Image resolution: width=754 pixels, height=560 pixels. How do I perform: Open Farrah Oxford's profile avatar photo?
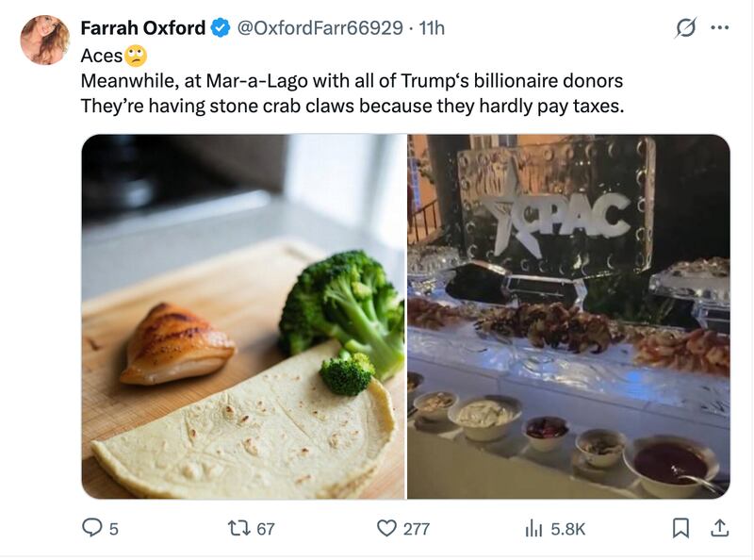(x=44, y=41)
